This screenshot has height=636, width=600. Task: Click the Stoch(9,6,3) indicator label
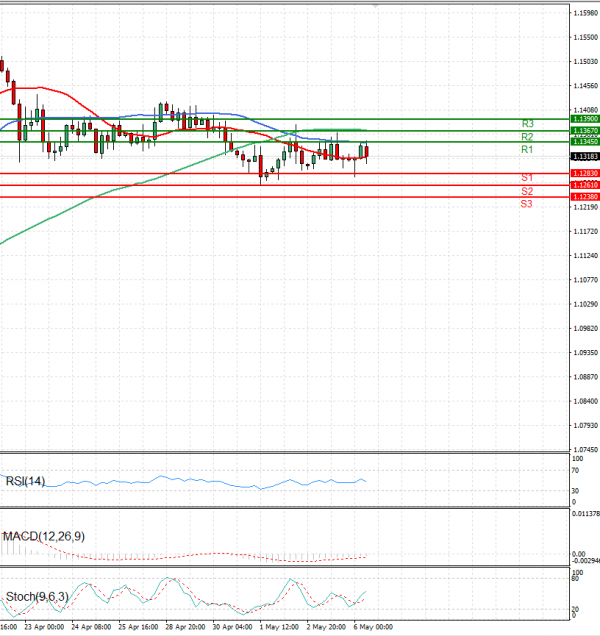coord(37,597)
